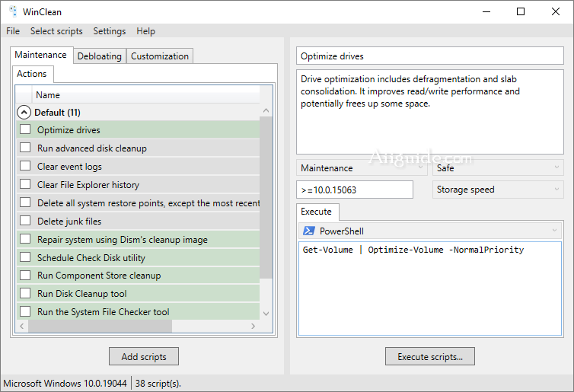This screenshot has height=392, width=574.
Task: Switch to the Debloating tab
Action: [x=100, y=56]
